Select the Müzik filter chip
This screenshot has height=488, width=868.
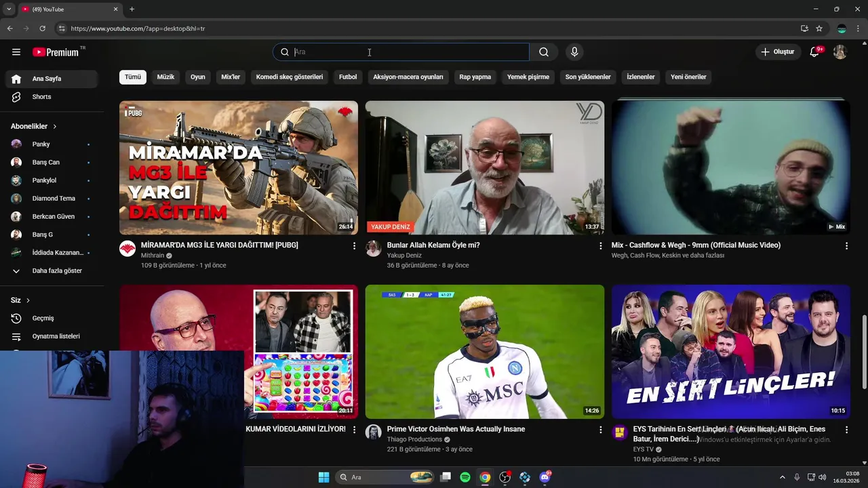[x=165, y=77]
